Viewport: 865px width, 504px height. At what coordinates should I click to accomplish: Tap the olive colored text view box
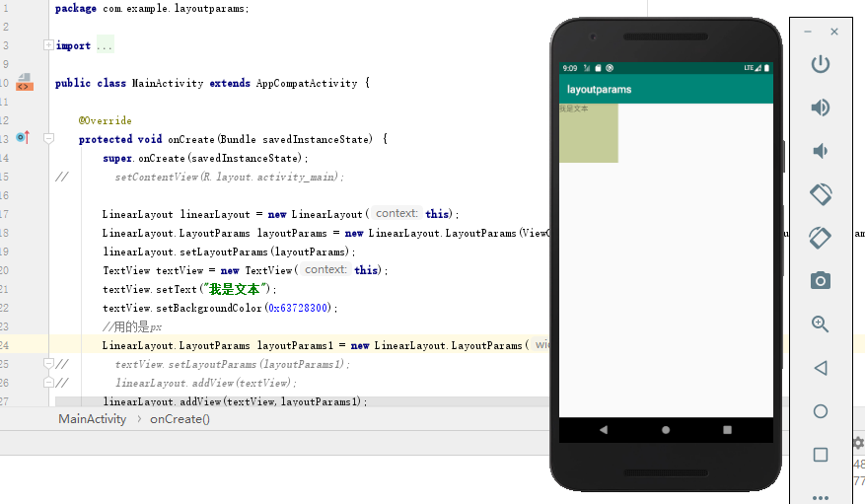tap(589, 133)
